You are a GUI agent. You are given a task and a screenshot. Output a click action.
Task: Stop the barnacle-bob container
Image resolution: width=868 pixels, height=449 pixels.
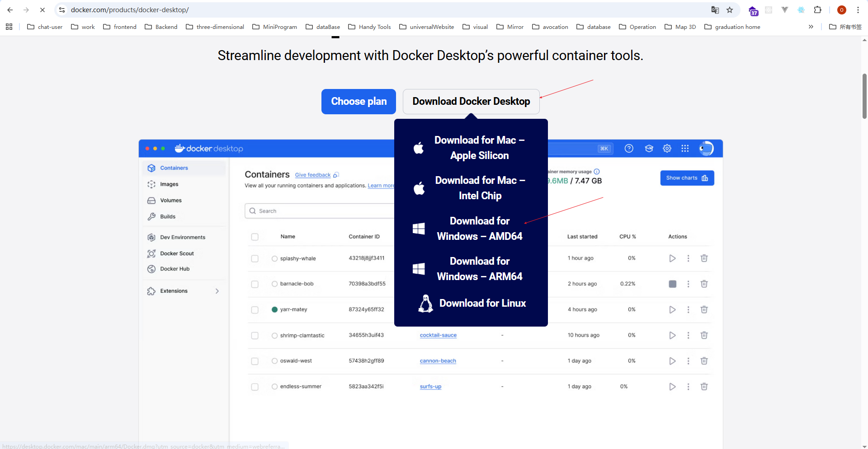tap(673, 284)
